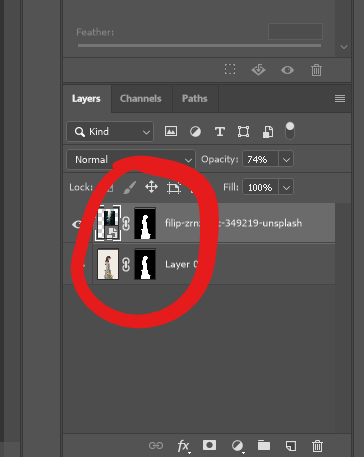Image resolution: width=364 pixels, height=457 pixels.
Task: Toggle layer filtering switch
Action: click(290, 131)
